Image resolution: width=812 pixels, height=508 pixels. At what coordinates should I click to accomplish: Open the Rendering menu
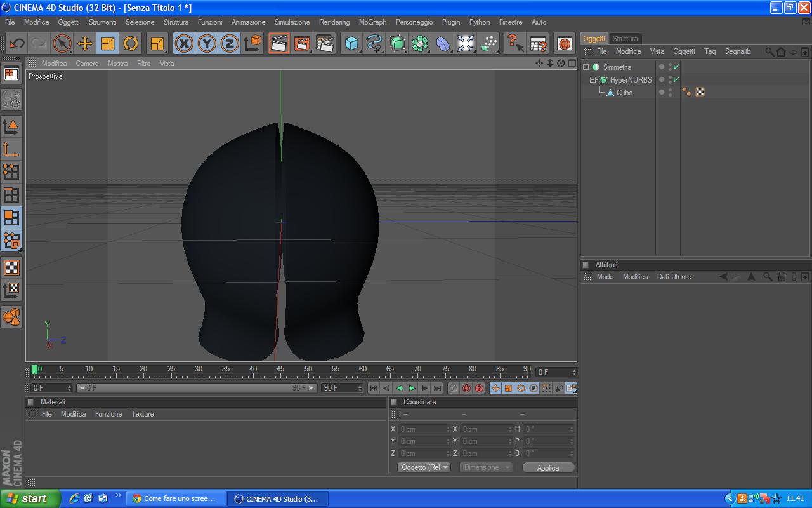[334, 22]
